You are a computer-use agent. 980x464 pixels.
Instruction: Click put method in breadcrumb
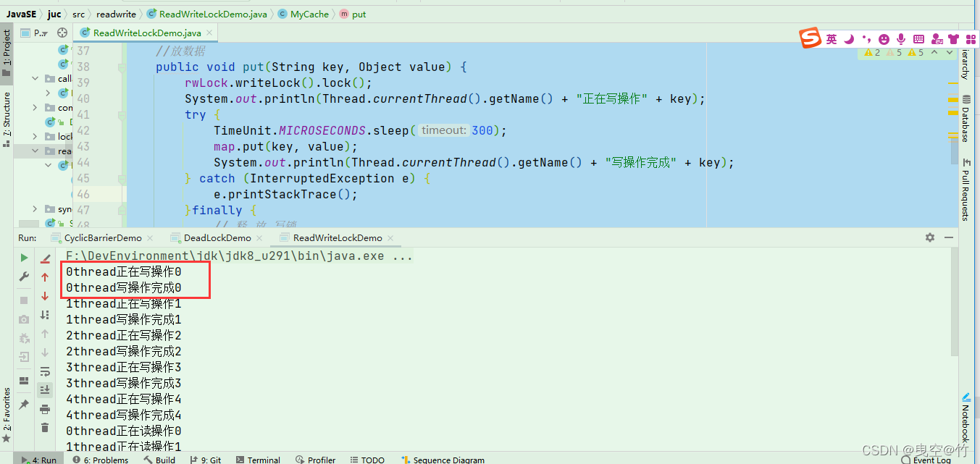pos(353,14)
